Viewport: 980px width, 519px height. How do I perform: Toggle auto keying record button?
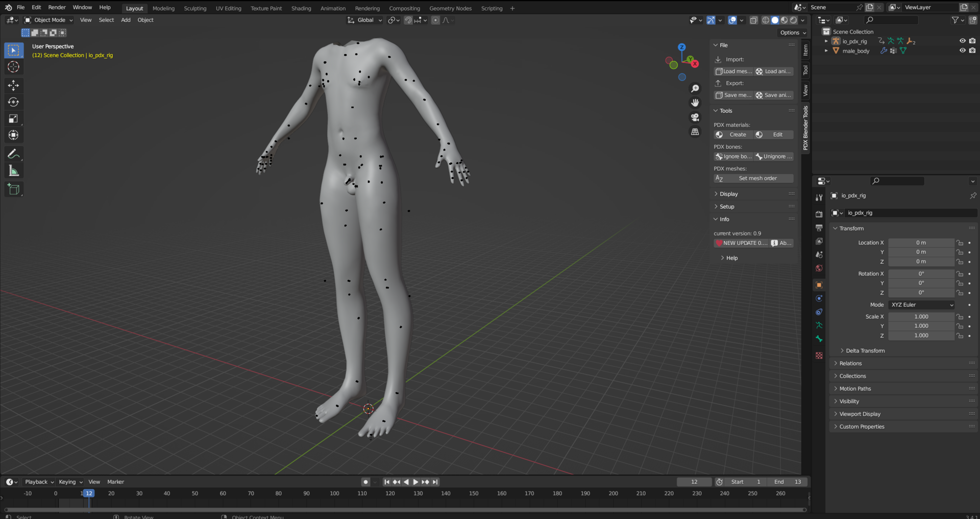(365, 482)
